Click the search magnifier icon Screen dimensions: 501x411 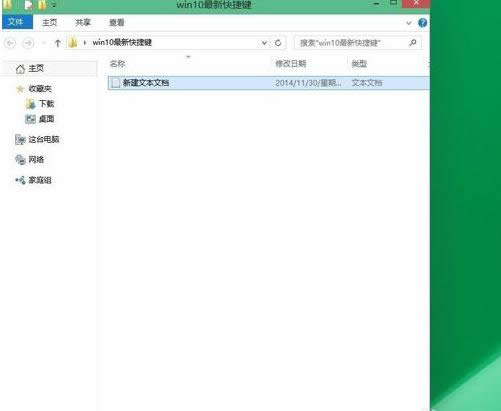(413, 43)
